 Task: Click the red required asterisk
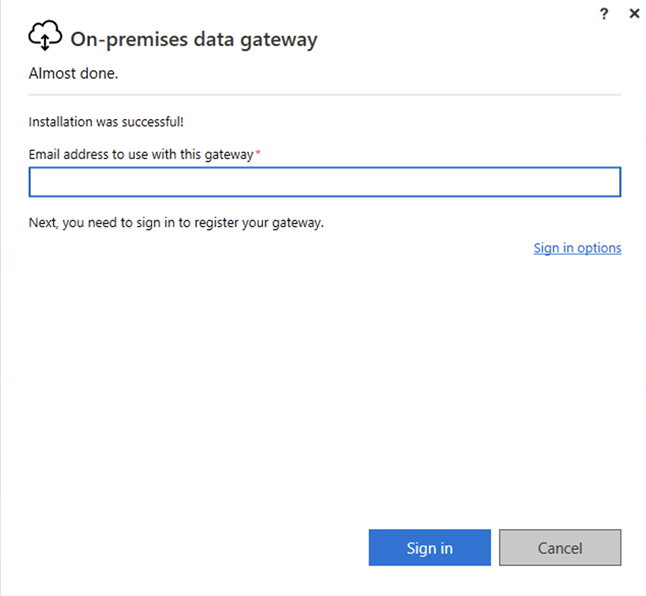(258, 153)
